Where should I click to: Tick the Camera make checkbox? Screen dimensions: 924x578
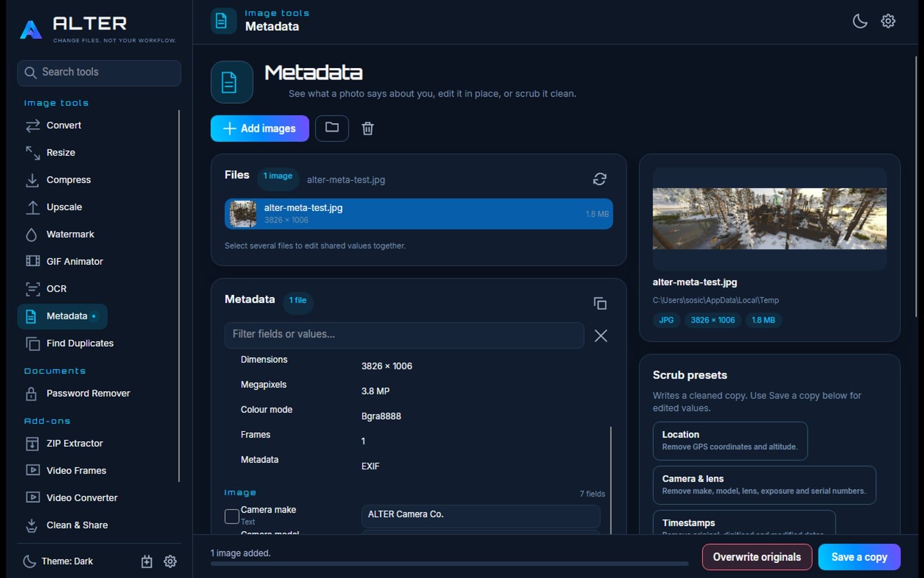point(232,516)
